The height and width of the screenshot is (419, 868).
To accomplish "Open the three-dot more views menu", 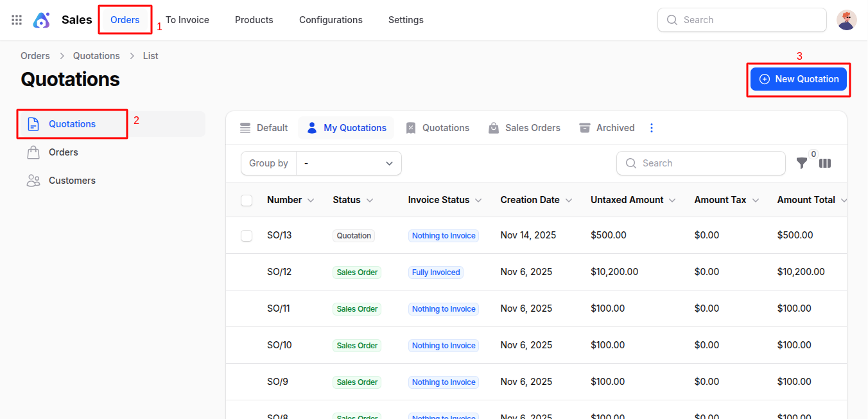I will point(652,128).
